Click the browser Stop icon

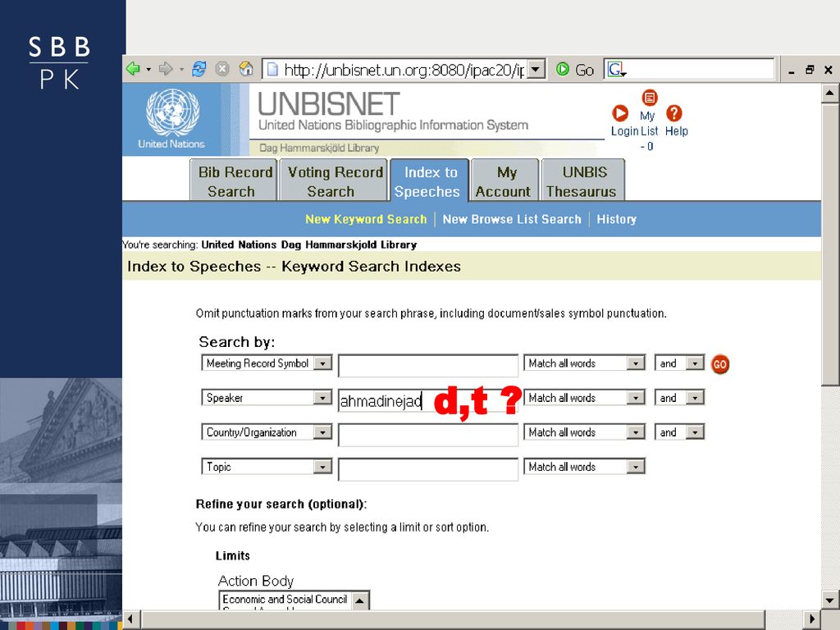click(222, 69)
